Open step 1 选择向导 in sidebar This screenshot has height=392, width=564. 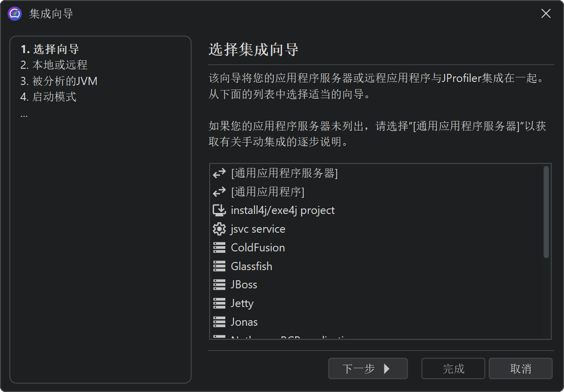click(x=50, y=50)
